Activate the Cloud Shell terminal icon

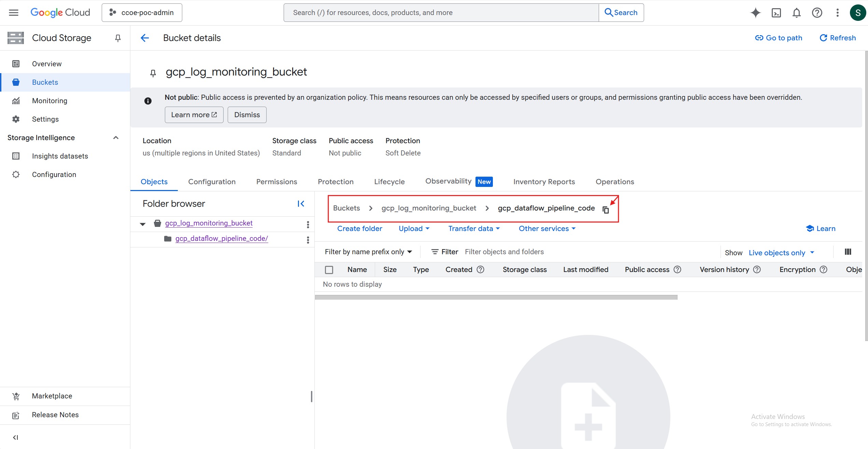tap(776, 13)
